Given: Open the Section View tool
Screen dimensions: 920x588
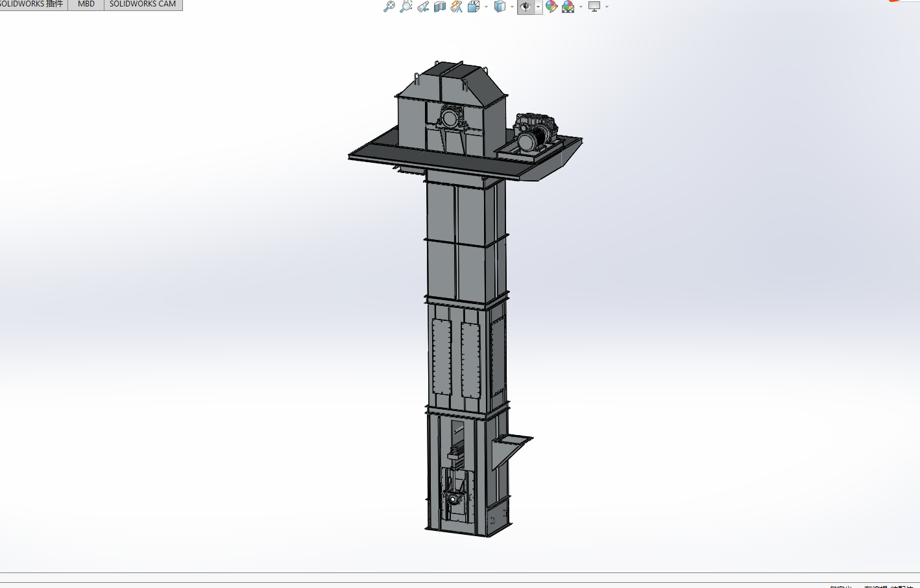Looking at the screenshot, I should (440, 6).
